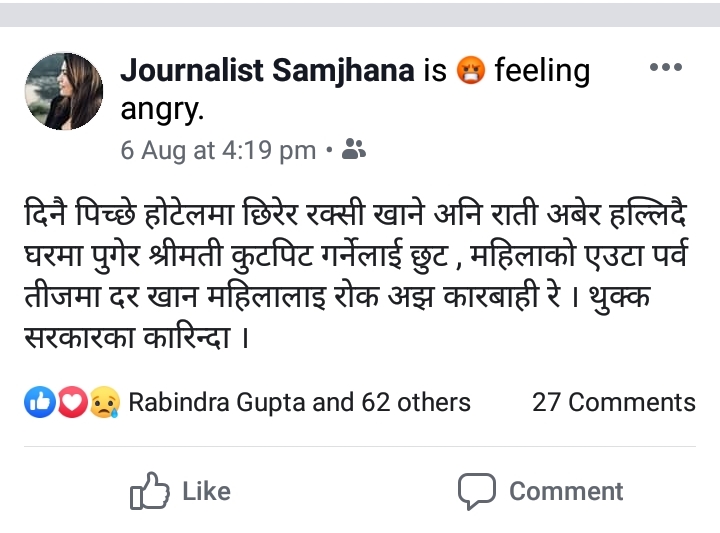The width and height of the screenshot is (720, 533).
Task: Click the word 'angry.' under the name
Action: tap(162, 110)
